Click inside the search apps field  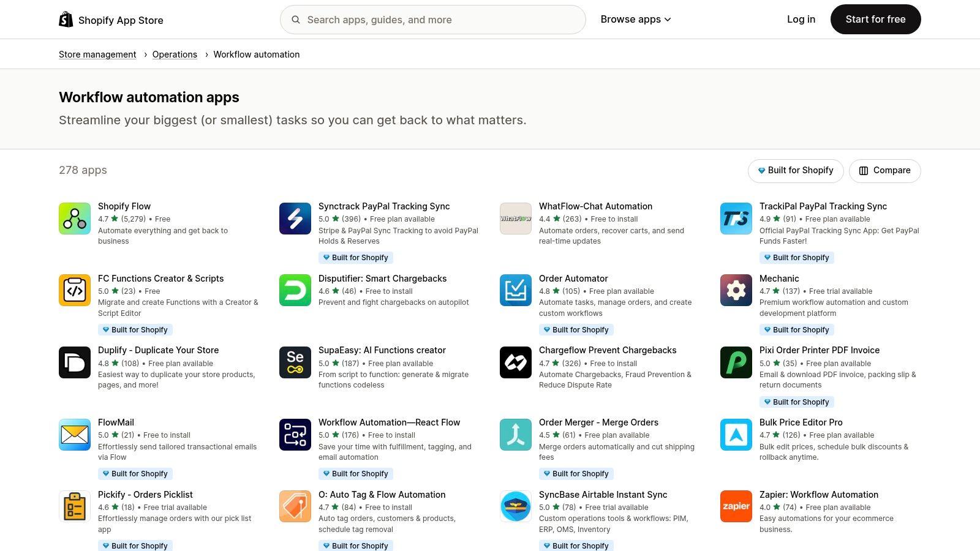point(429,19)
